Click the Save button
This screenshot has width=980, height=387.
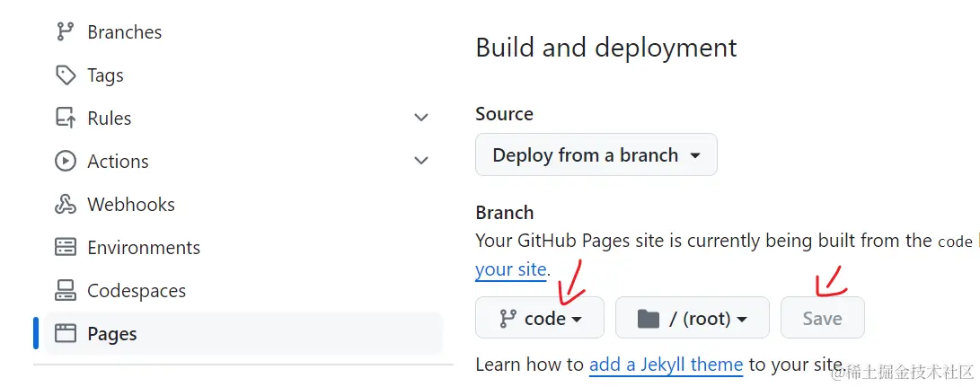point(823,318)
